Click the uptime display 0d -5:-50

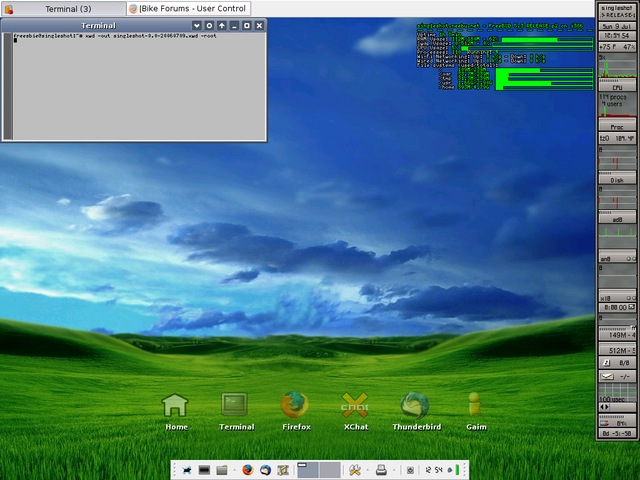coord(617,433)
